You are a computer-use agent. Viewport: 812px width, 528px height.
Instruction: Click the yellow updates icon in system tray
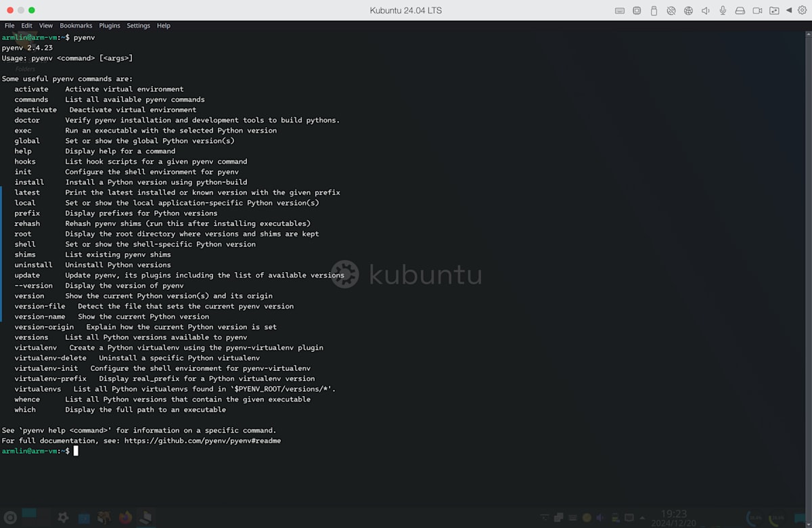tap(587, 518)
